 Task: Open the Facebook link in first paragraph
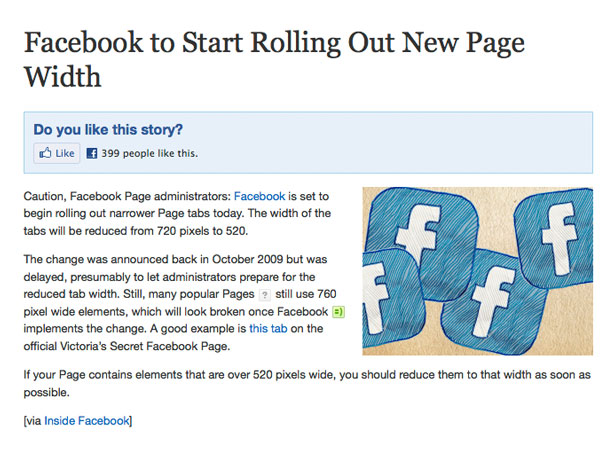tap(259, 196)
